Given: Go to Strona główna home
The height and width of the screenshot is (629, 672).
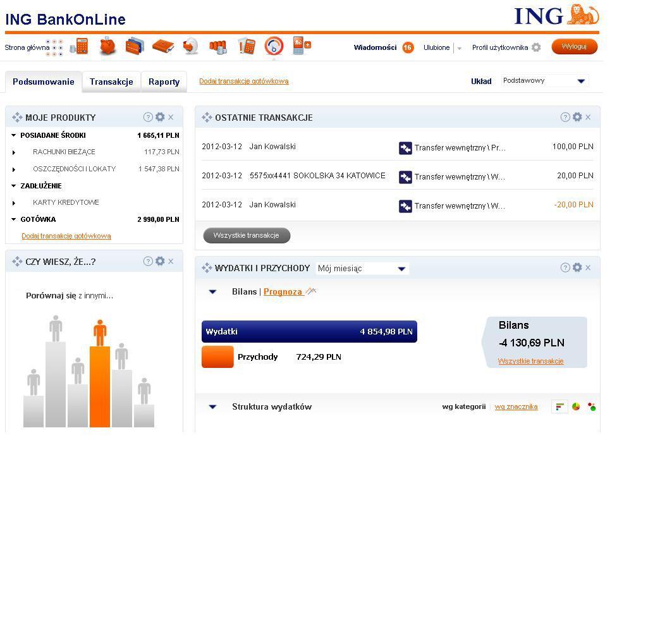Looking at the screenshot, I should [27, 47].
